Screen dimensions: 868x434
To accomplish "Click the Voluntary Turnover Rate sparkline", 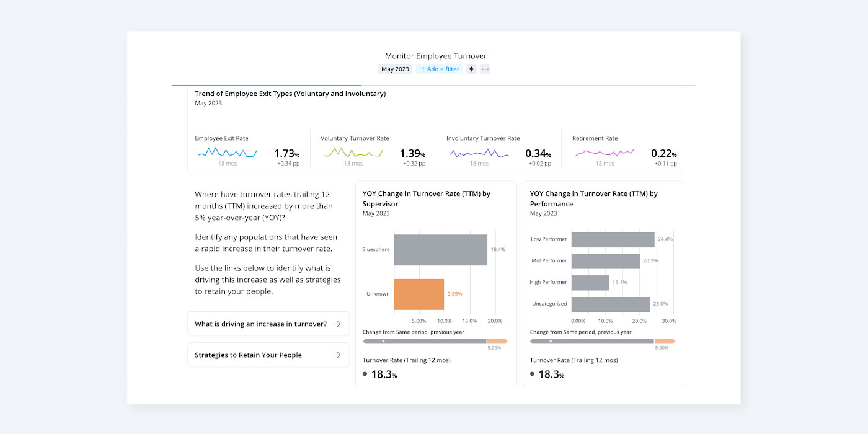I will (353, 152).
